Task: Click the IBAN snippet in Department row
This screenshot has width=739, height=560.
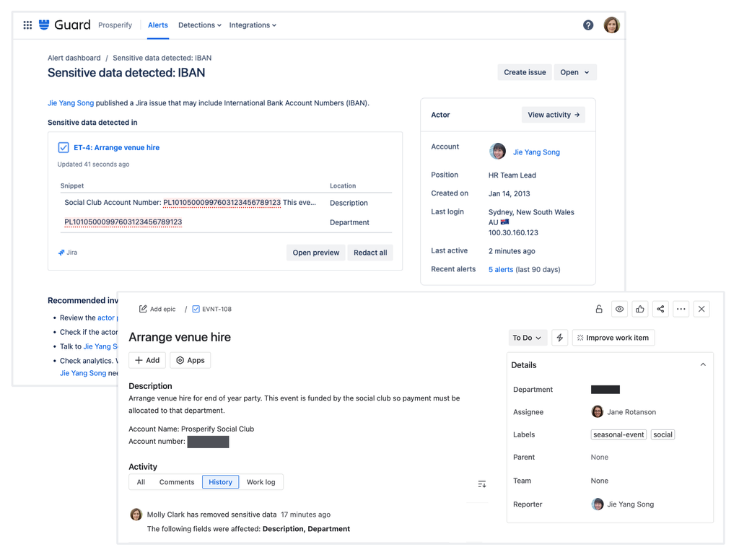Action: 123,222
